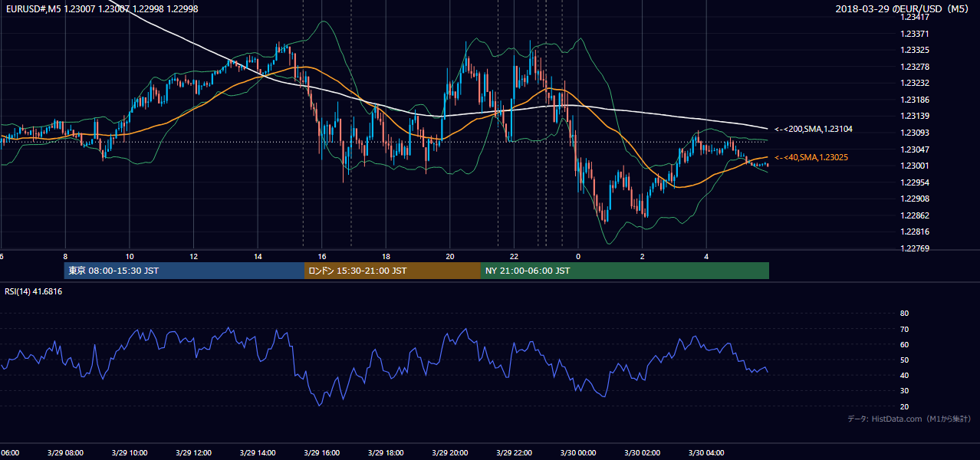
Task: Click the RSI 20 level label
Action: click(x=904, y=406)
